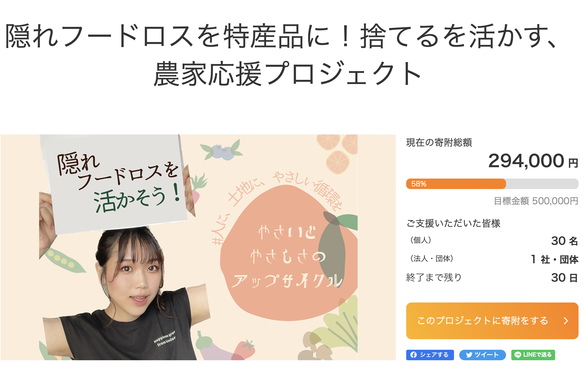
Task: Click the arrow chevron on donate button
Action: [566, 321]
